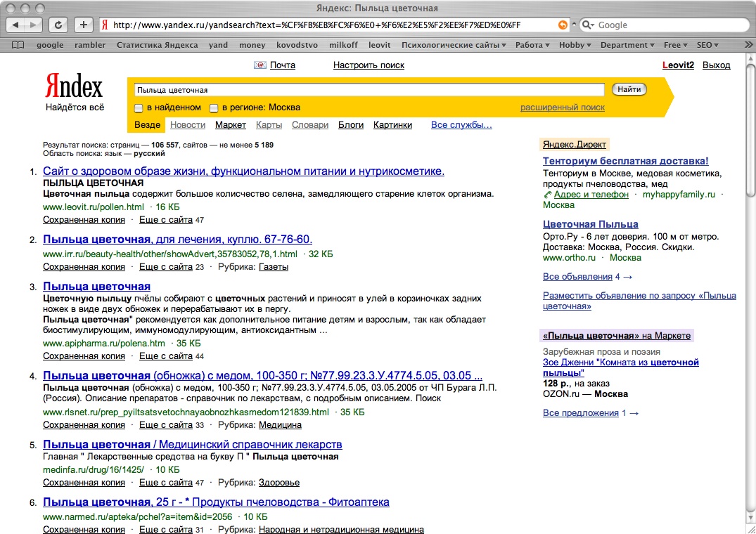Viewport: 756px width, 534px height.
Task: Click the Safari forward arrow button
Action: coord(33,25)
